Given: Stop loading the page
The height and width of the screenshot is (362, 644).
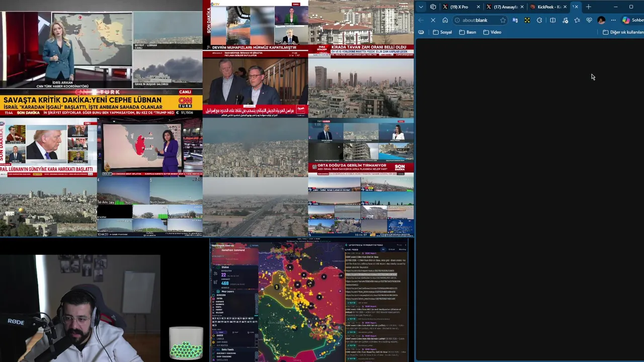Looking at the screenshot, I should (433, 20).
